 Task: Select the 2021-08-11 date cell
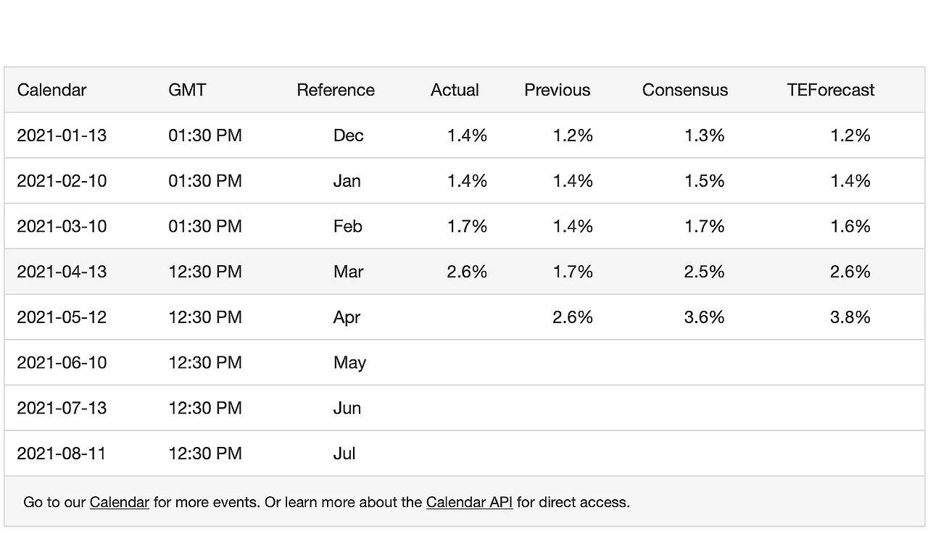62,454
